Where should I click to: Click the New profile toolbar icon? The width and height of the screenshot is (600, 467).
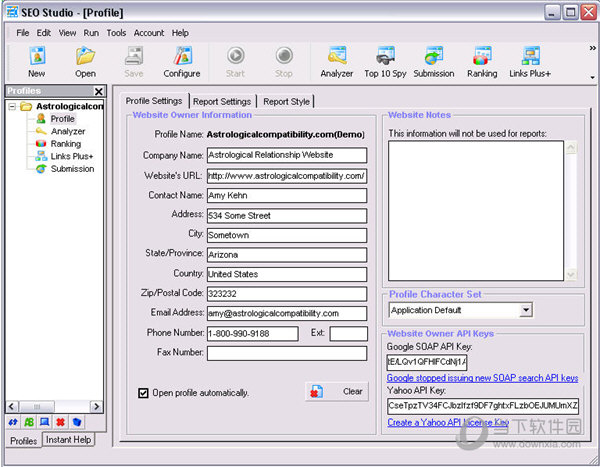pyautogui.click(x=37, y=62)
